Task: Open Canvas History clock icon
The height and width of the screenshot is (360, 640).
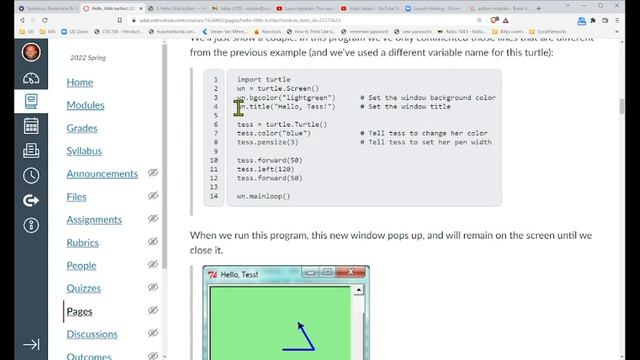Action: [x=31, y=176]
